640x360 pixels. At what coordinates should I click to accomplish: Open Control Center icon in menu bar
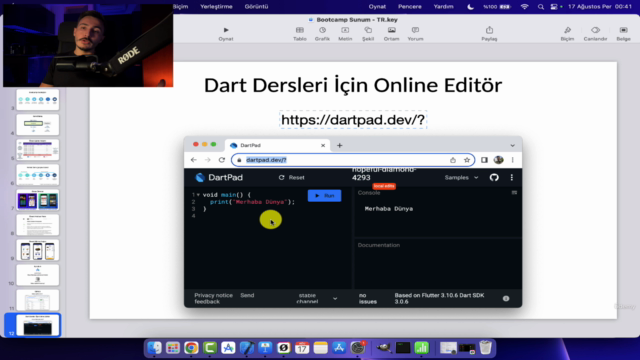click(x=554, y=7)
